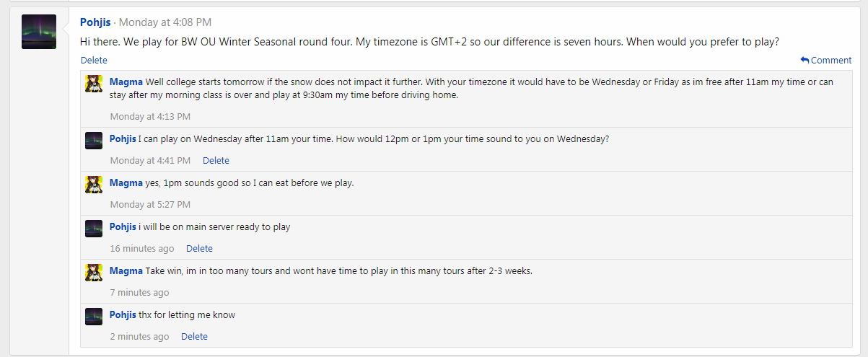This screenshot has height=357, width=868.
Task: Open Pohjis profile from the main post header
Action: pos(97,22)
